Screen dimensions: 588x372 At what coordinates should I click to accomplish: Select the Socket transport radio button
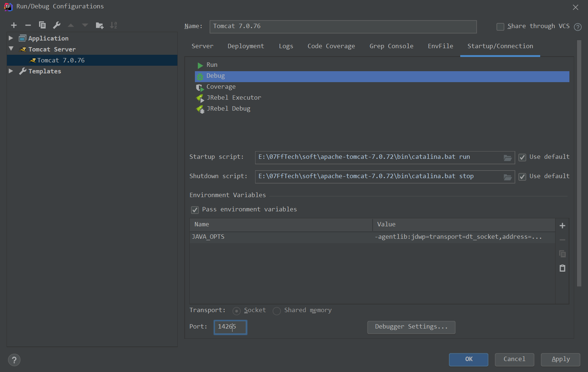pos(237,311)
